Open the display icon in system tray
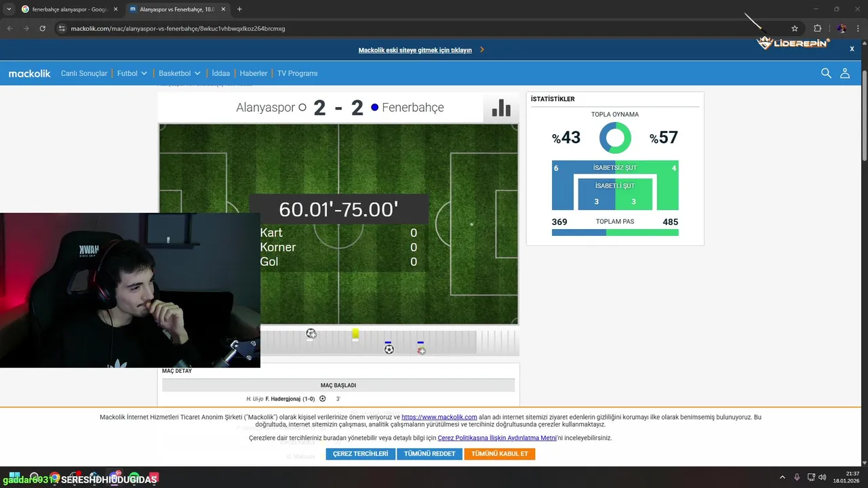868x488 pixels. [812, 478]
